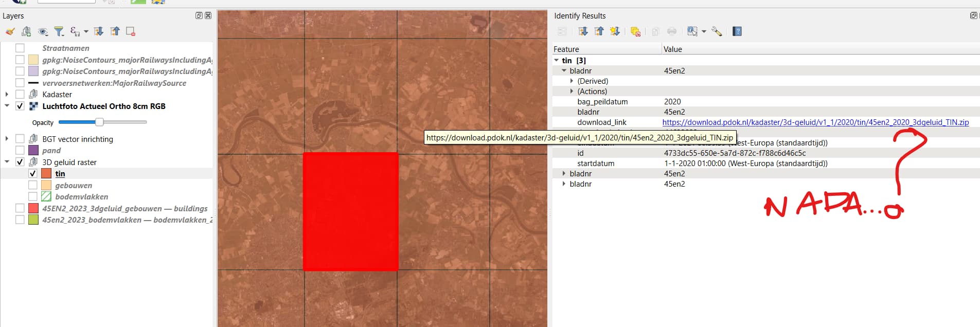
Task: Click the Feature column header
Action: 607,49
